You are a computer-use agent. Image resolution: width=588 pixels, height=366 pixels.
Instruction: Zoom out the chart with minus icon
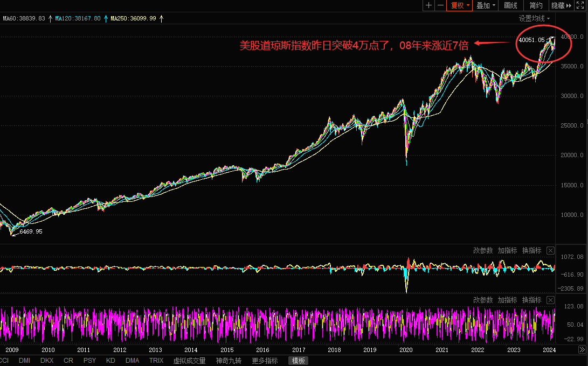[x=441, y=5]
